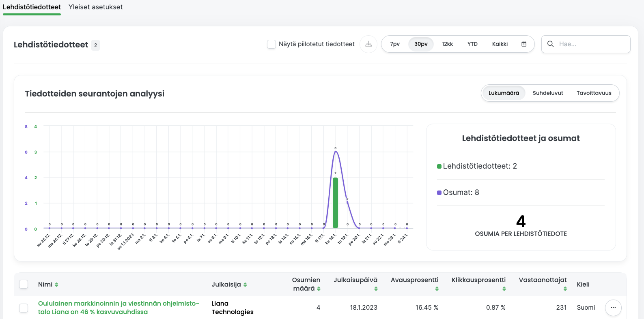The image size is (644, 319).
Task: Open the Oululainen markkinoinnin press release link
Action: (118, 308)
